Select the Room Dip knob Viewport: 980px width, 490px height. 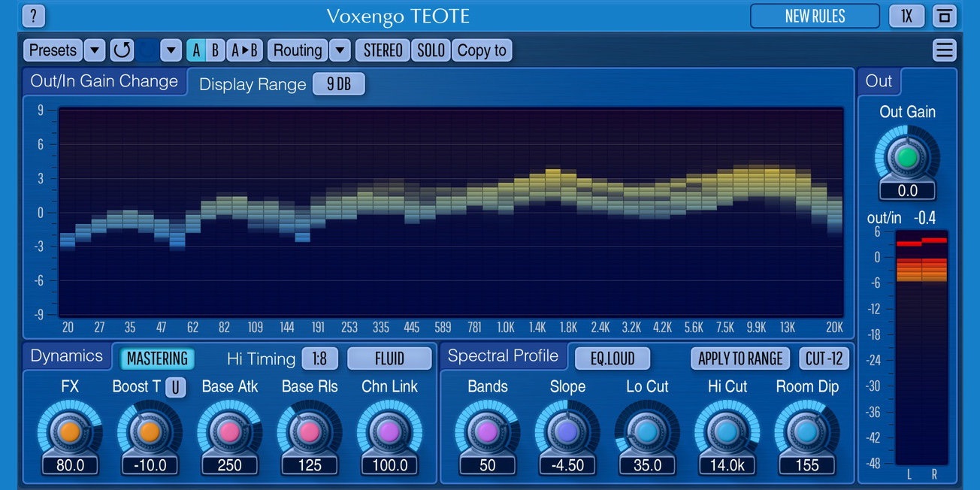point(808,431)
